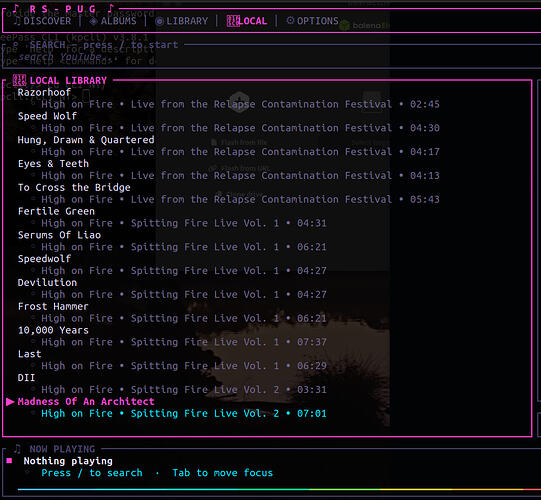
Task: Click the Discover music note icon
Action: click(x=17, y=21)
